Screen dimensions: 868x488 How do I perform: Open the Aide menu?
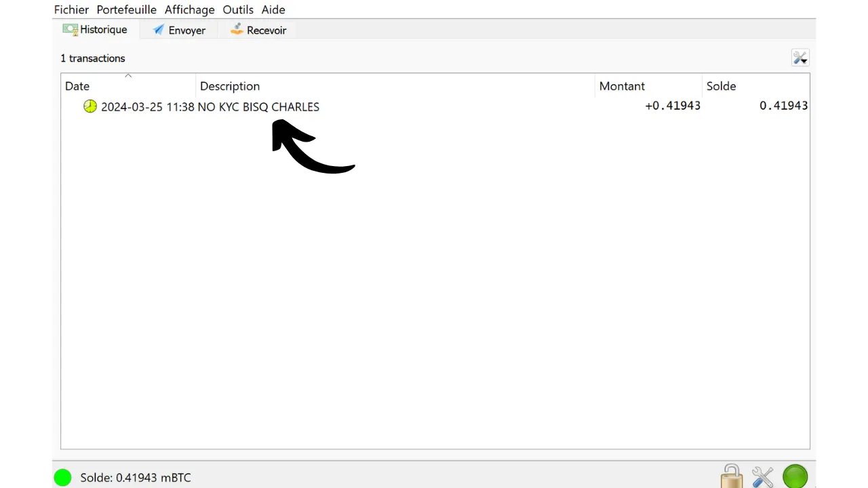[x=273, y=9]
